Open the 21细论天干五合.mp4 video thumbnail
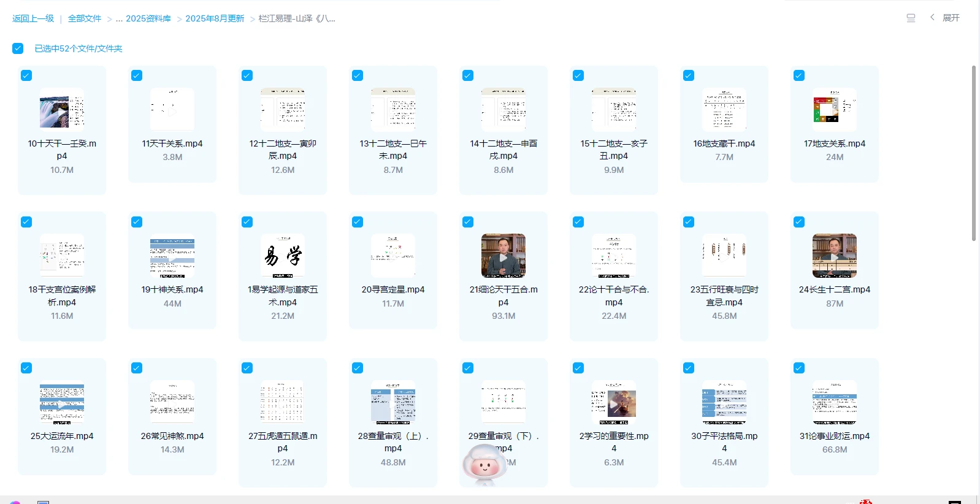 503,256
